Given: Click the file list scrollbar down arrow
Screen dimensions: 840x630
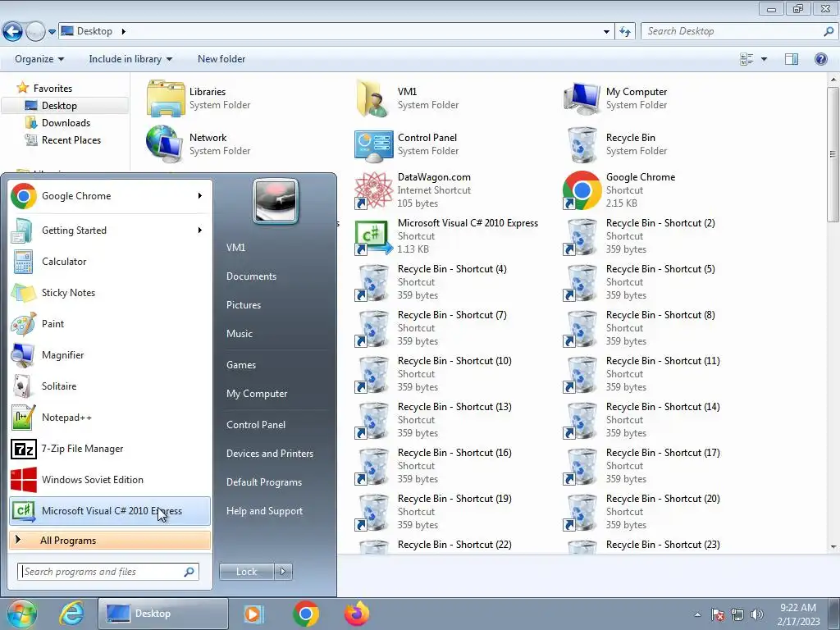Looking at the screenshot, I should [x=833, y=547].
